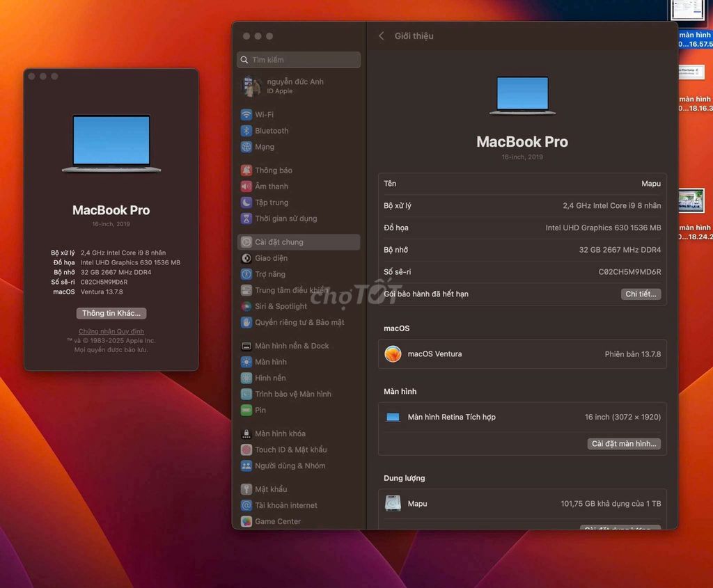Viewport: 713px width, 588px height.
Task: Open Tài khoản internet at-sign icon
Action: 246,506
